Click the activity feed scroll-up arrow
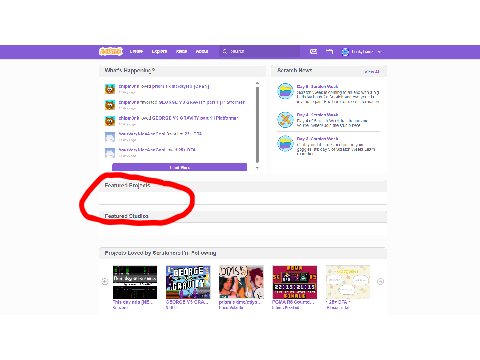Viewport: 480px width, 360px height. (257, 83)
